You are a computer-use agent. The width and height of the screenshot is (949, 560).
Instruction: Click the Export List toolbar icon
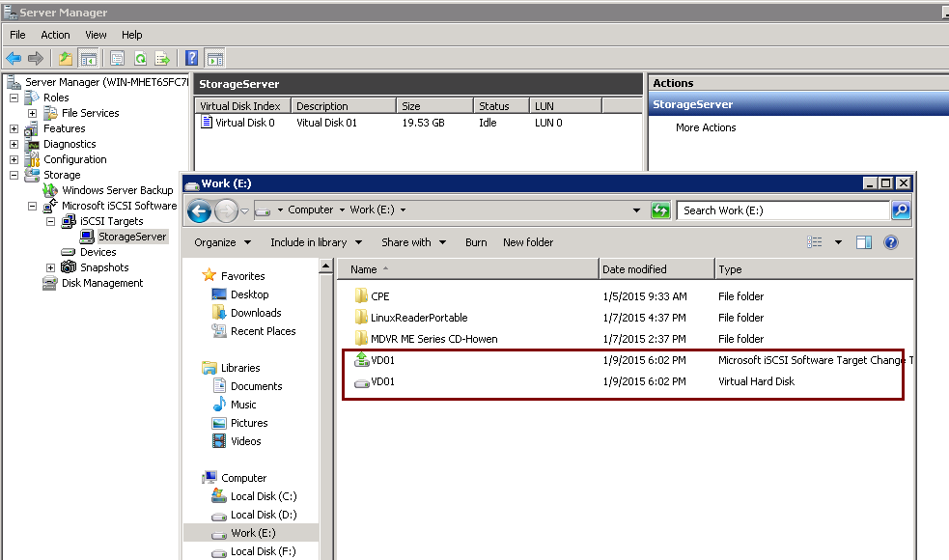coord(162,58)
